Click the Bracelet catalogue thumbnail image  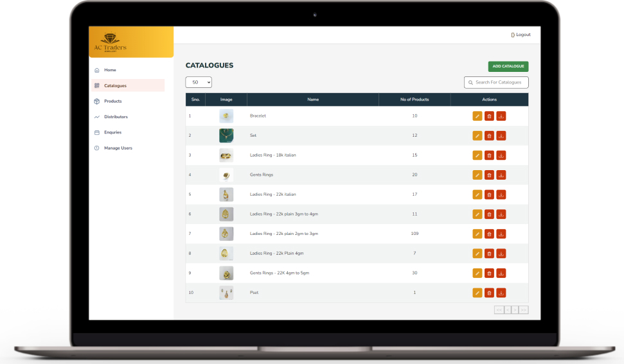[x=226, y=116]
